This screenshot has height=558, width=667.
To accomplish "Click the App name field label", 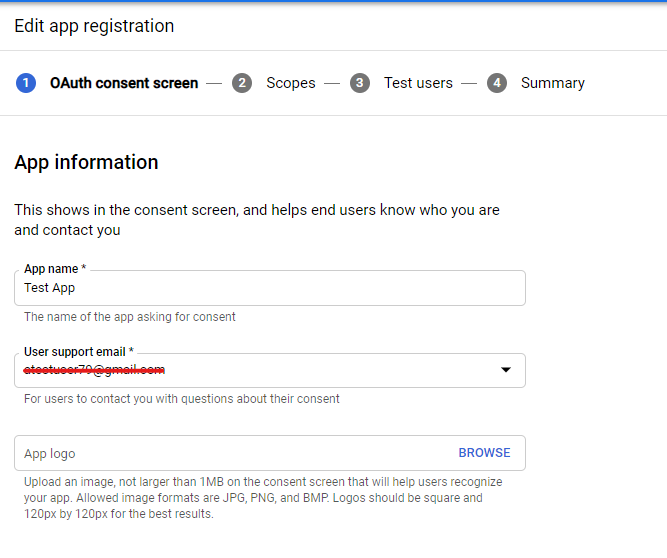I will (55, 269).
